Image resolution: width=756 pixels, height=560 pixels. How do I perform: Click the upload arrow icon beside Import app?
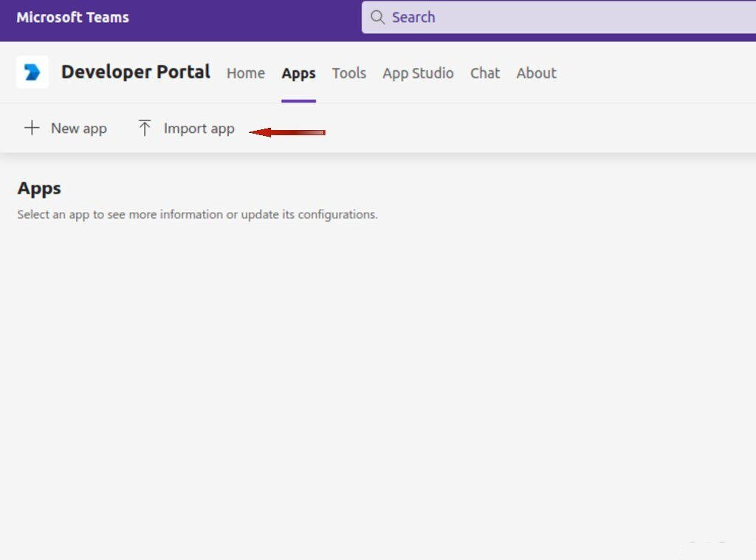(x=145, y=128)
